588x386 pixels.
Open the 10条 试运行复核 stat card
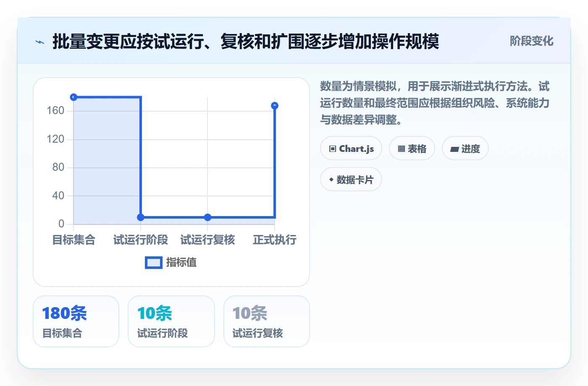pos(267,321)
